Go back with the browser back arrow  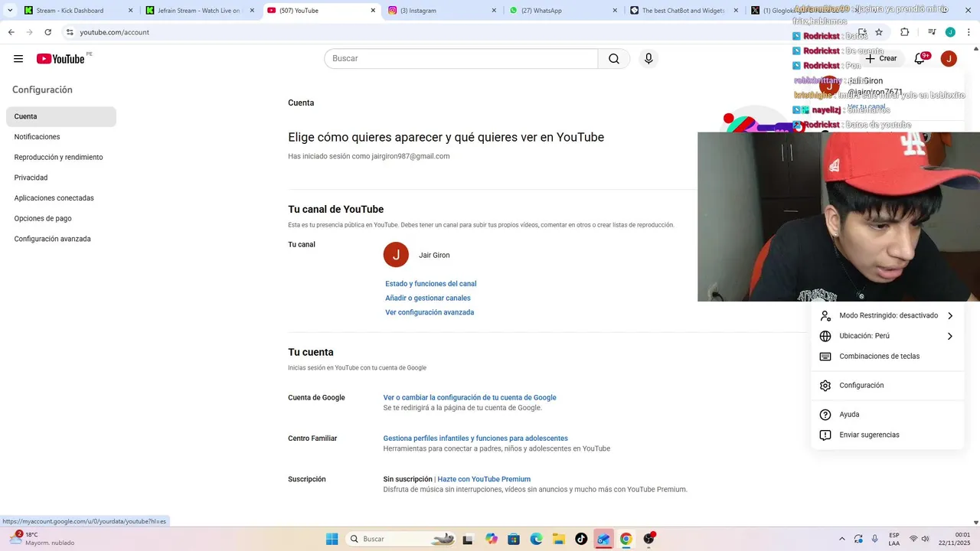(11, 32)
